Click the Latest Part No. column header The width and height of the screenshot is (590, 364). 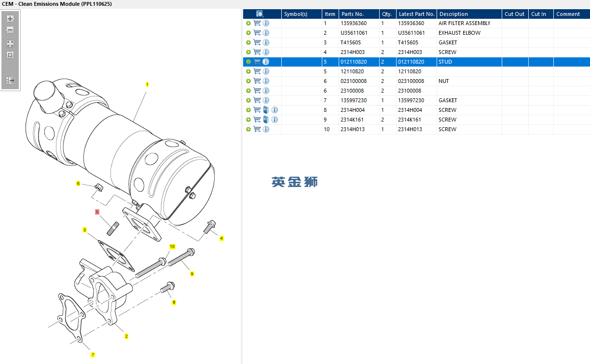[417, 14]
